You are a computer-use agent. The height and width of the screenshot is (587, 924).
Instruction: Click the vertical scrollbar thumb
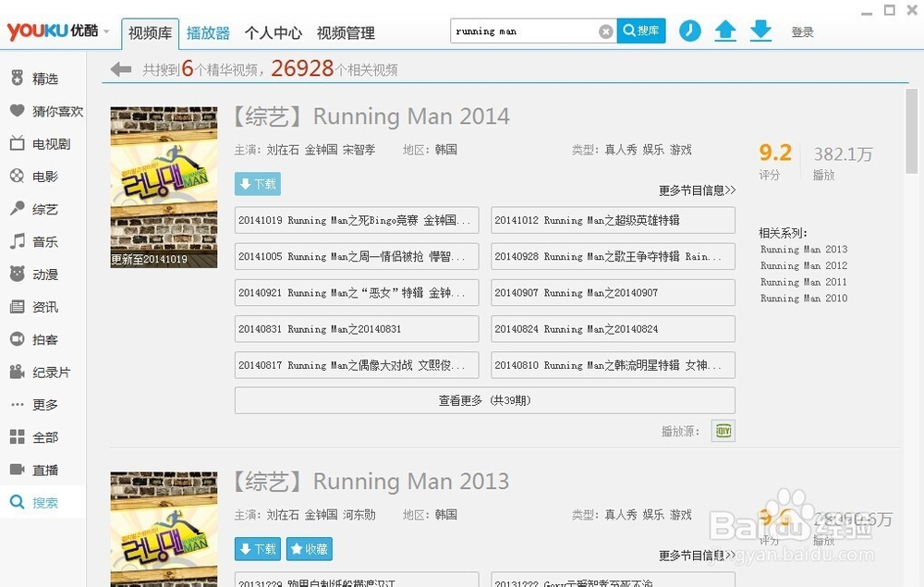912,131
